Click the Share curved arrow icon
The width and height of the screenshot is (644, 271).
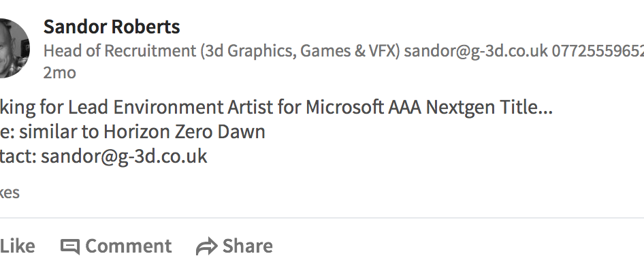(x=206, y=246)
